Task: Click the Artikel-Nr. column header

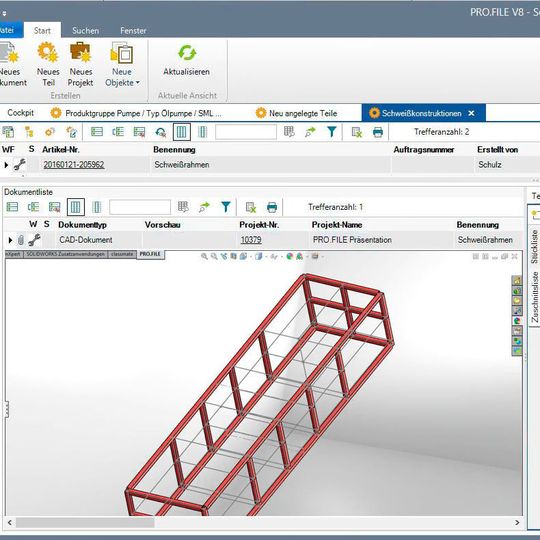Action: (x=61, y=150)
